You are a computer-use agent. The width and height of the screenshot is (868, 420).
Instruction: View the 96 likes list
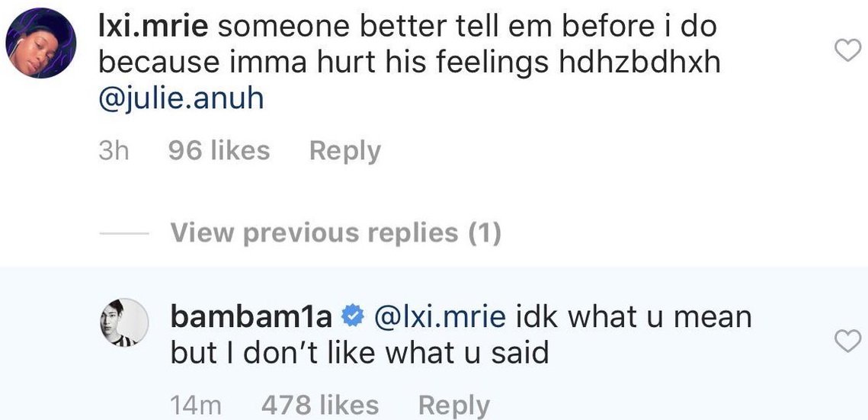(219, 150)
